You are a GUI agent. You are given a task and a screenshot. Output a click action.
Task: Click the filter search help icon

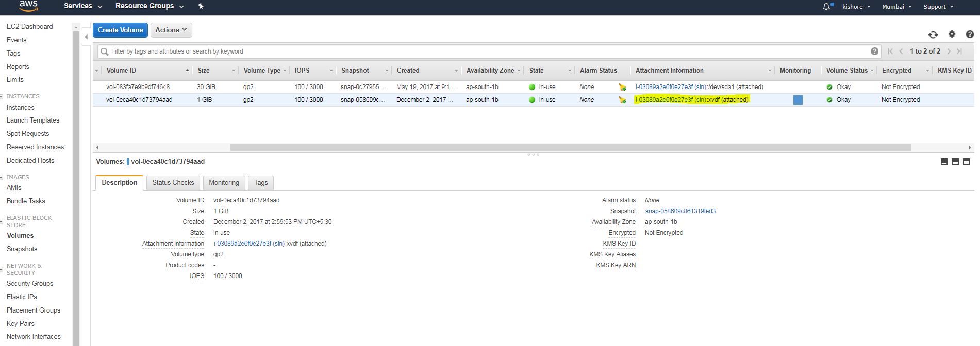point(874,51)
